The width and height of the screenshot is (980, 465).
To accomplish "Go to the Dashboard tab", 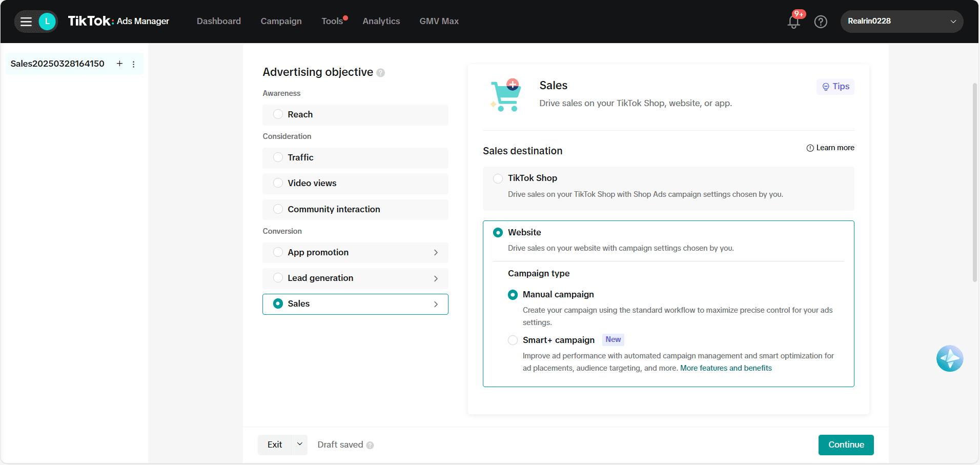I will click(x=219, y=21).
